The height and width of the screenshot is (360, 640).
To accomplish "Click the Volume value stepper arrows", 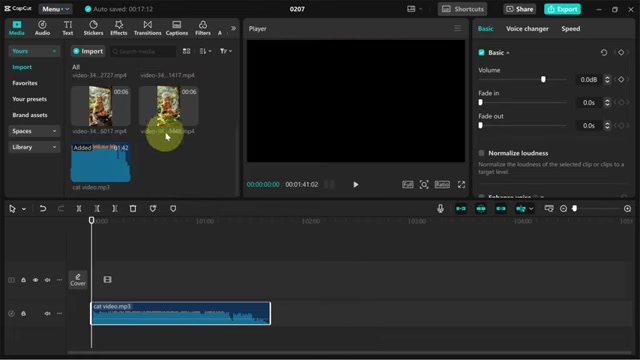I will (607, 79).
